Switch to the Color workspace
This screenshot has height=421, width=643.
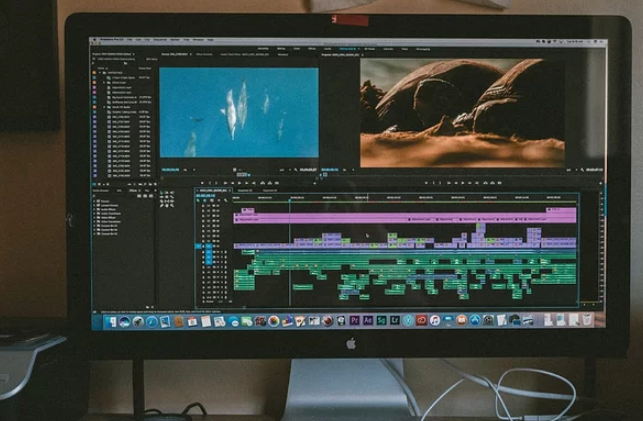[296, 49]
